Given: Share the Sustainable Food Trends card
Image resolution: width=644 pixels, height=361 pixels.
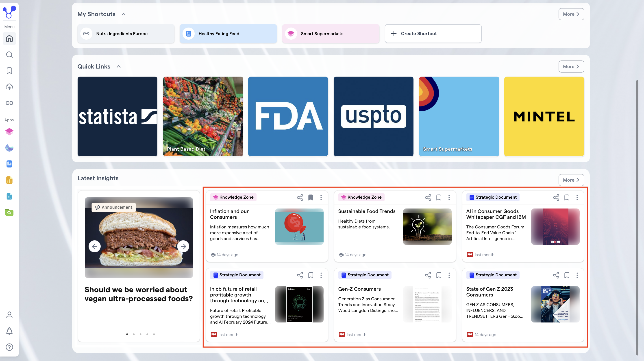Looking at the screenshot, I should (x=428, y=198).
